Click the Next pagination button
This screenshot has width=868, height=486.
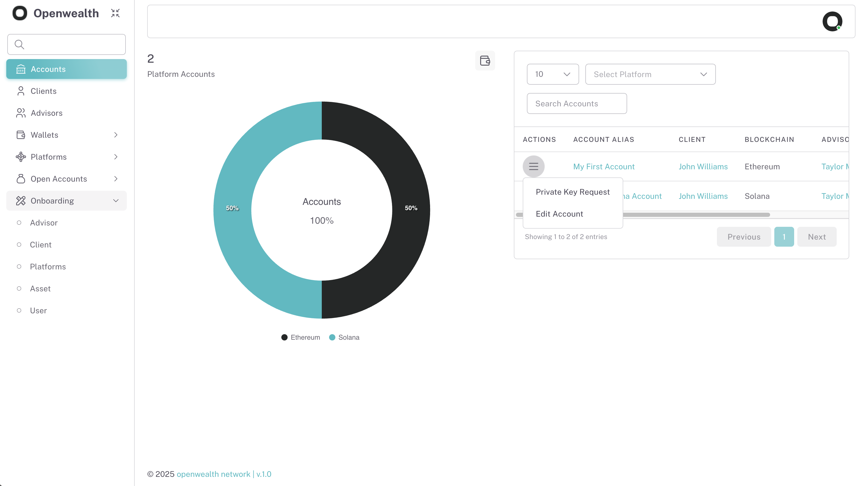[816, 237]
